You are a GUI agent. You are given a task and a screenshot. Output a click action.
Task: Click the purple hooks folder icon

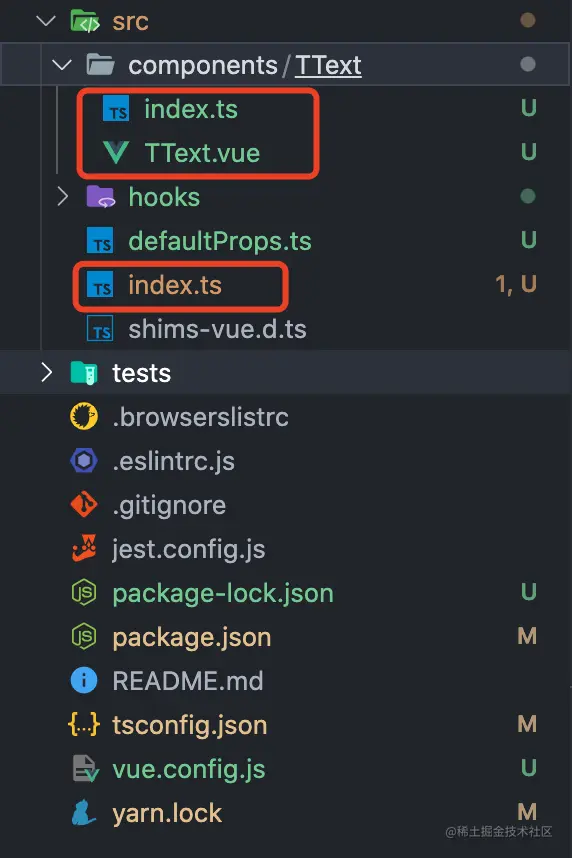101,196
